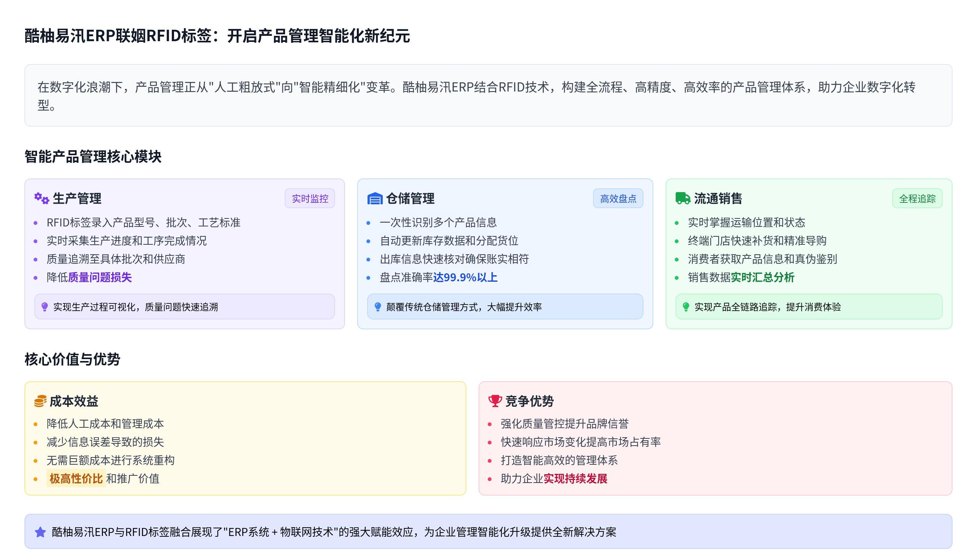Click the star icon in bottom banner

point(40,532)
